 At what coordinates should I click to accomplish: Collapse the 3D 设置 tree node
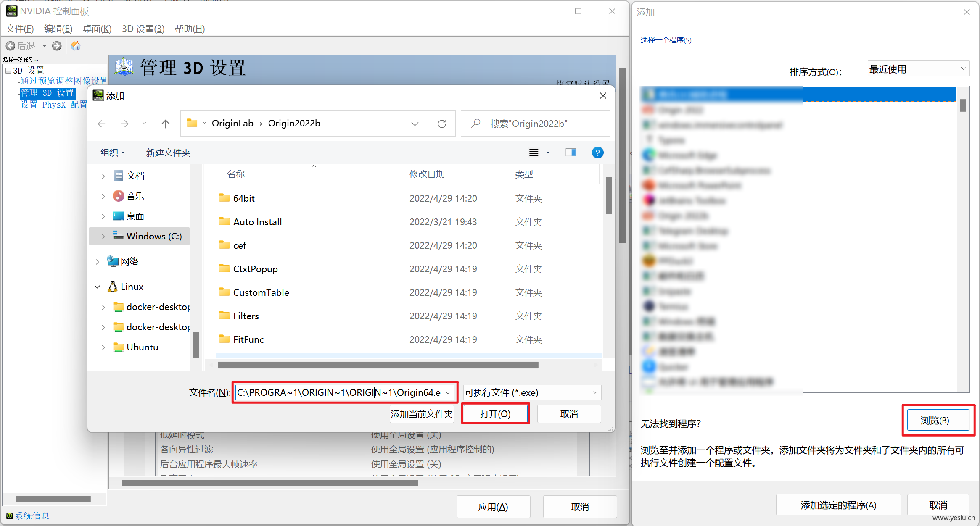coord(8,71)
